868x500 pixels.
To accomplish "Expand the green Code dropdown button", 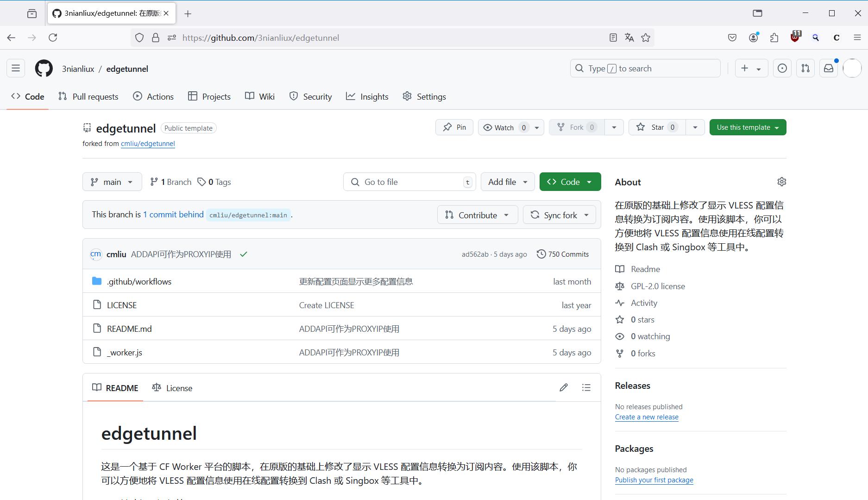I will coord(570,182).
